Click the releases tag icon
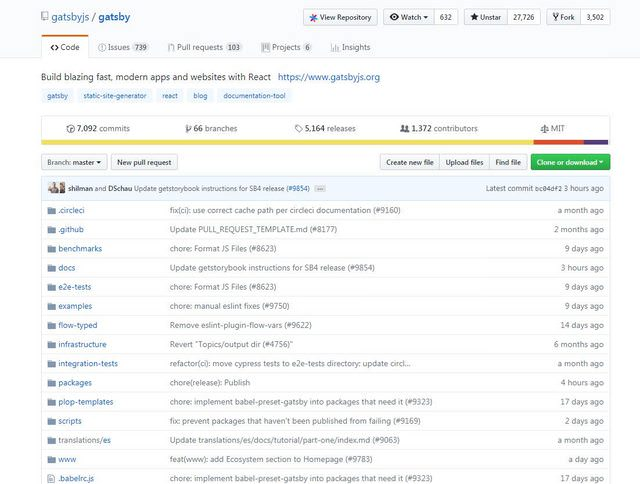Viewport: 640px width, 484px height. (x=298, y=129)
